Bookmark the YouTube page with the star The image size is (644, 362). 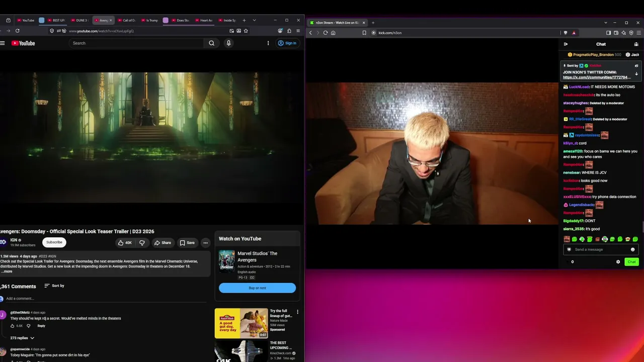(x=246, y=31)
